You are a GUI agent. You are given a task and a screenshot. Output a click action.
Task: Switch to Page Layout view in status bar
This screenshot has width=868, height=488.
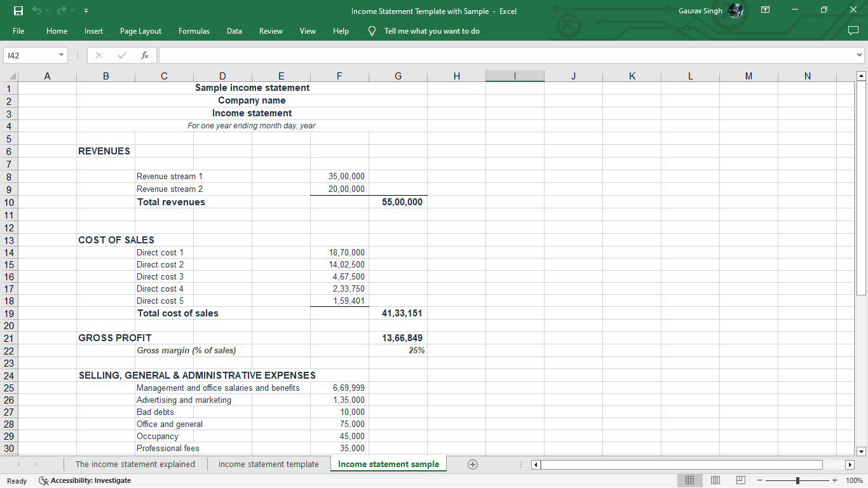pos(715,480)
